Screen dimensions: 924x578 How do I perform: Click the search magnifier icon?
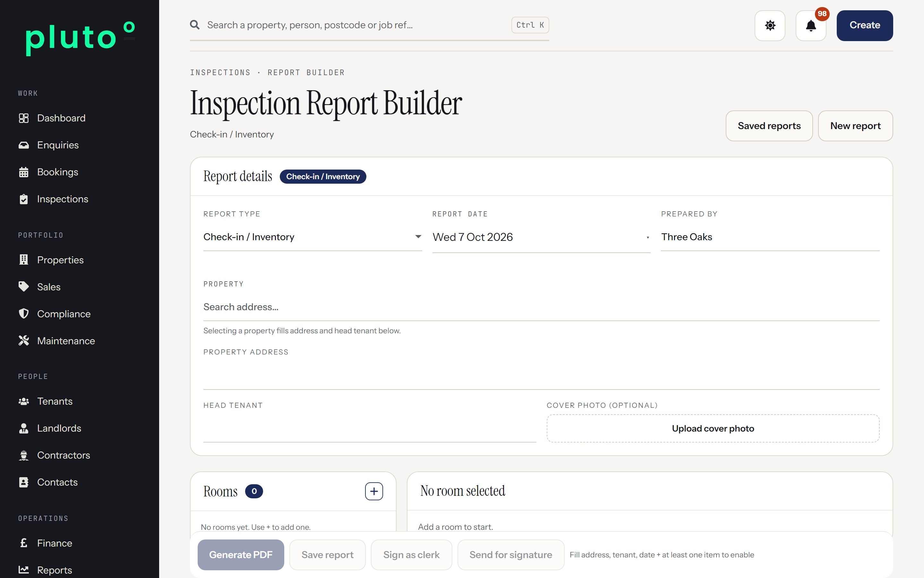195,25
